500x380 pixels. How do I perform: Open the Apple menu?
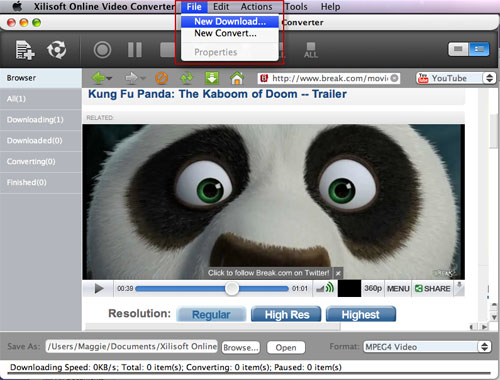coord(17,6)
